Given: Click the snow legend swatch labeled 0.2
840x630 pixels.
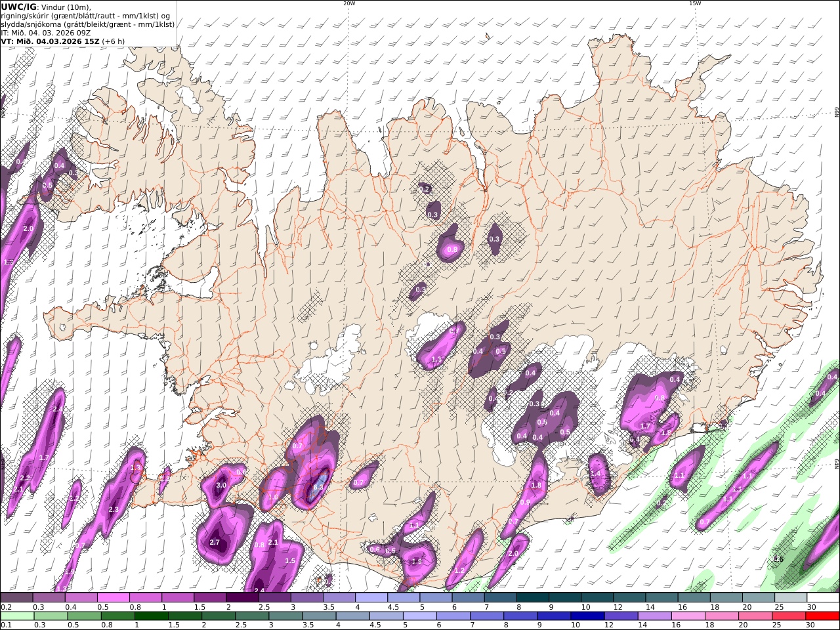Looking at the screenshot, I should 16,598.
